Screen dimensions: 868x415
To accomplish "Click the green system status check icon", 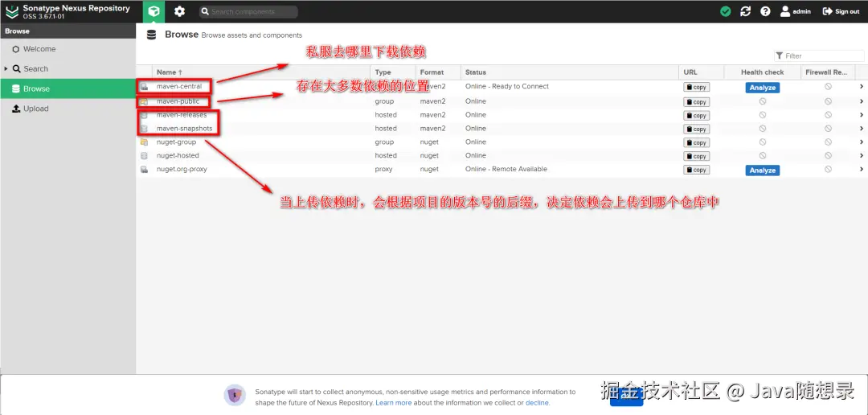I will click(725, 11).
